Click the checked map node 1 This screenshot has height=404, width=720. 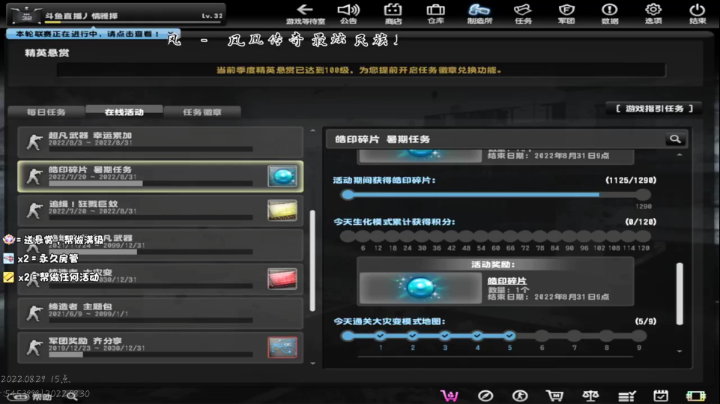380,336
